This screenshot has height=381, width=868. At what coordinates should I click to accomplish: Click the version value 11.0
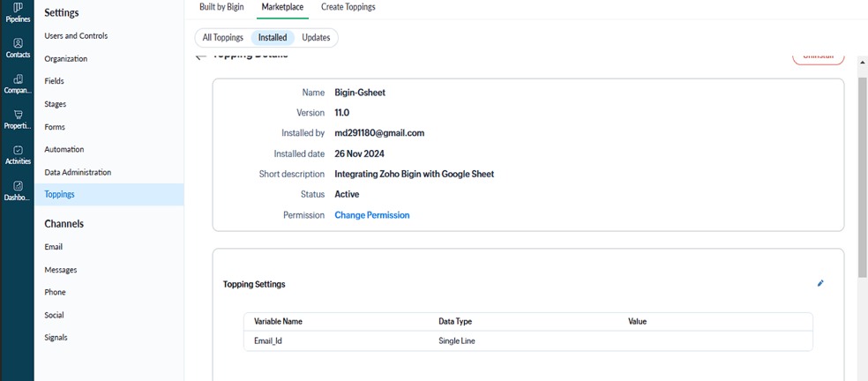342,112
